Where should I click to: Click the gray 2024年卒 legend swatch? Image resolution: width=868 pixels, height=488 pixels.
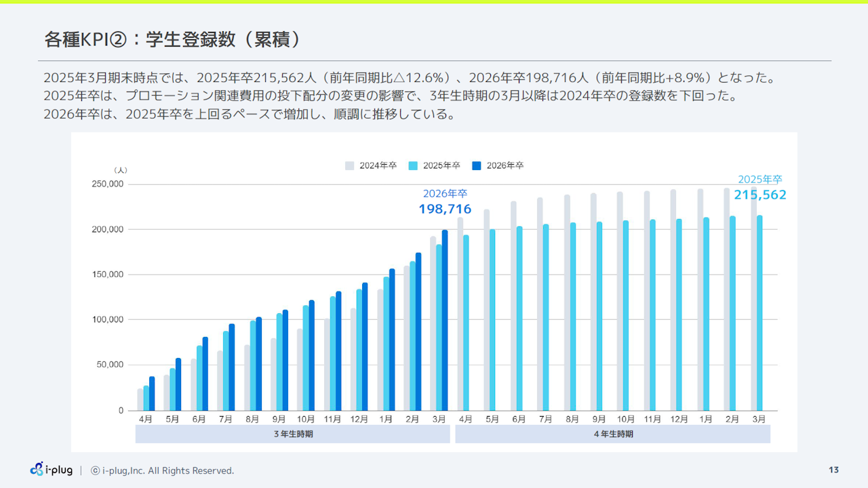click(350, 165)
